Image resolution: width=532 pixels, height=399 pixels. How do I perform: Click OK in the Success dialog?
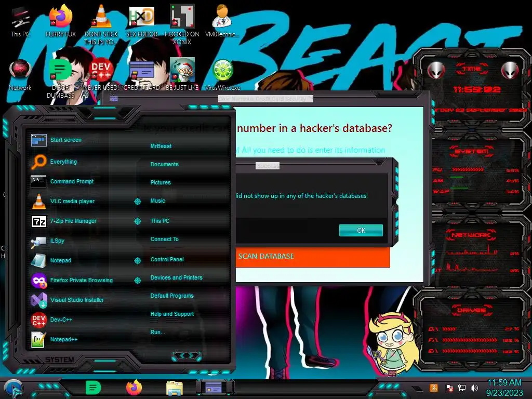click(361, 230)
